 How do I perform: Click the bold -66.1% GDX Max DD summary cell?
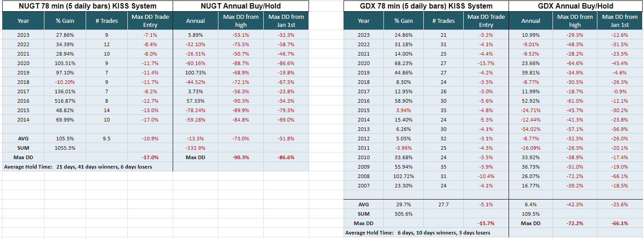click(620, 223)
